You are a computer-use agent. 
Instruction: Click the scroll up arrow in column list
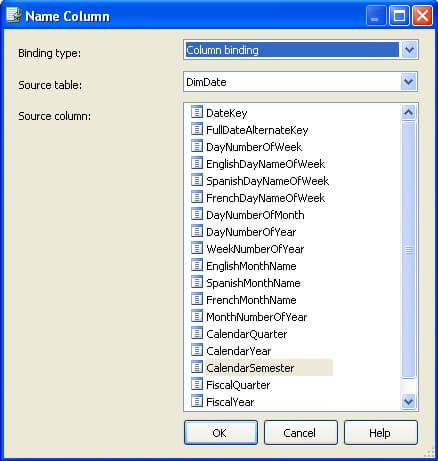coord(408,112)
